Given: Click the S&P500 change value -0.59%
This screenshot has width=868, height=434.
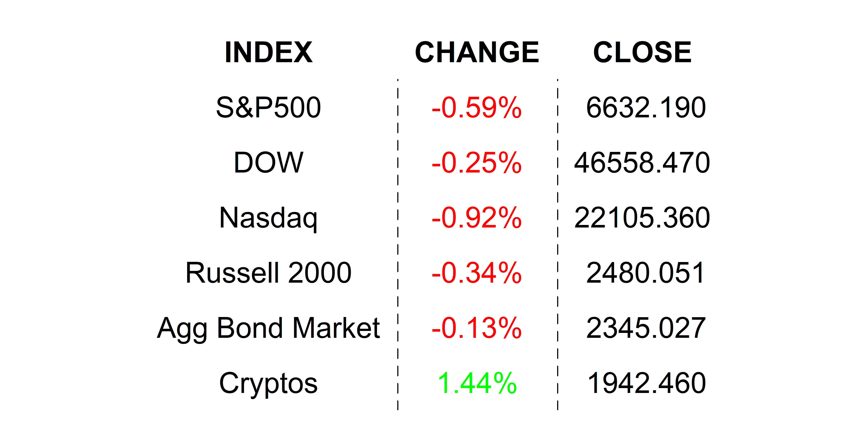Looking at the screenshot, I should coord(477,107).
